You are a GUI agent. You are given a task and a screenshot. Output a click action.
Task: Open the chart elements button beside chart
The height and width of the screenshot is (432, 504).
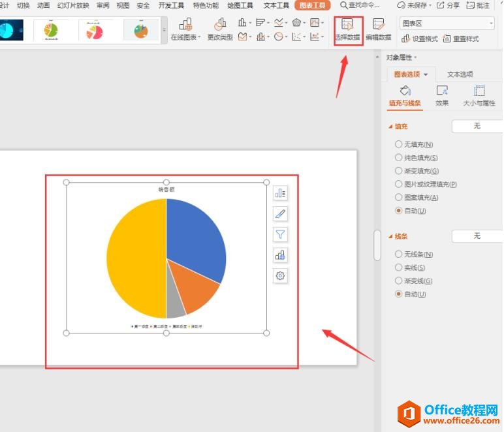tap(280, 193)
